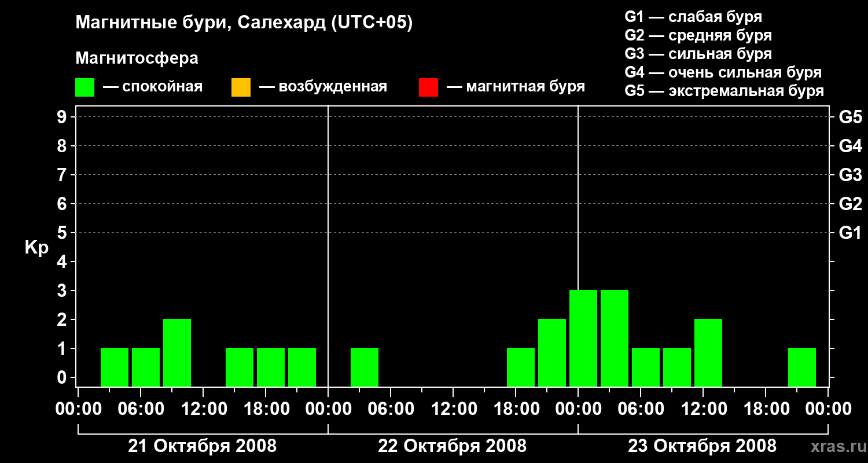Click the '— возбужденная' legend label
Image resolution: width=868 pixels, height=463 pixels.
[x=323, y=87]
